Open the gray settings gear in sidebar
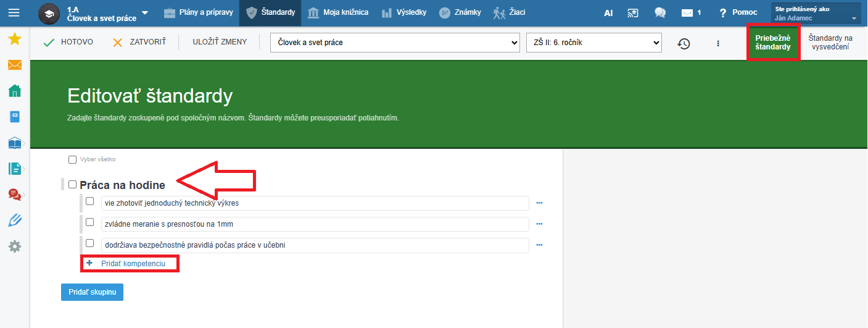The height and width of the screenshot is (328, 868). pos(15,246)
